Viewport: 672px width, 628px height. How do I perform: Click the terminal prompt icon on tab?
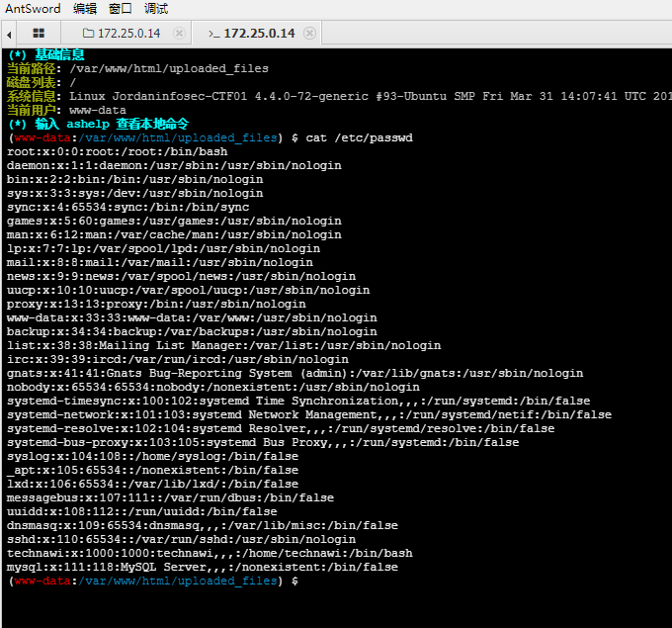pos(214,34)
